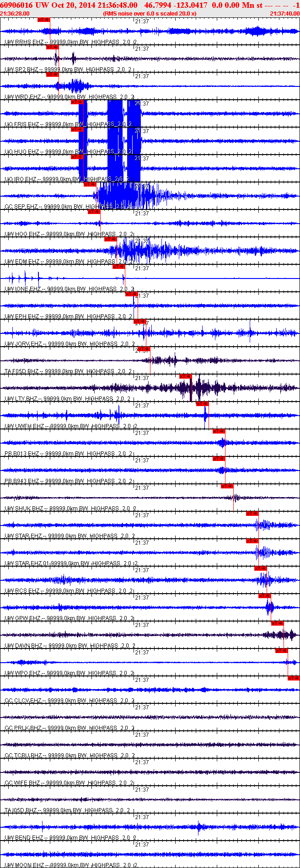Select the 'UW RCS EHZ' station label
Screen dimensions: 300x868
(22, 591)
